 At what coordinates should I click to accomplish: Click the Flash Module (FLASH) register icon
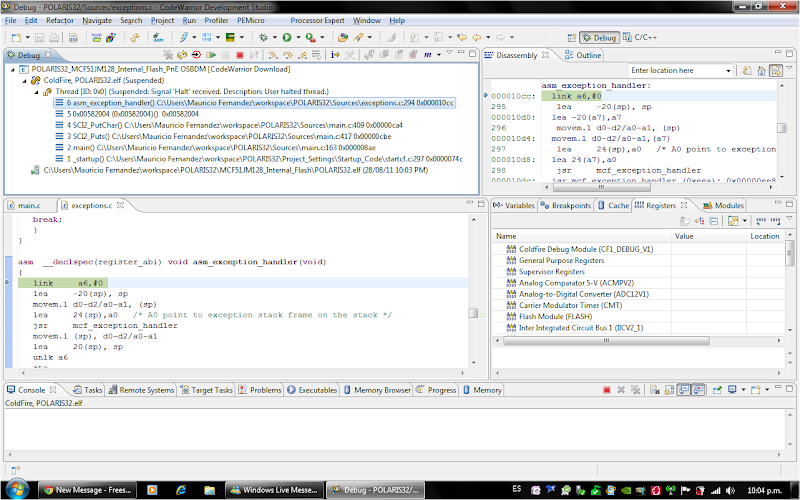coord(511,314)
